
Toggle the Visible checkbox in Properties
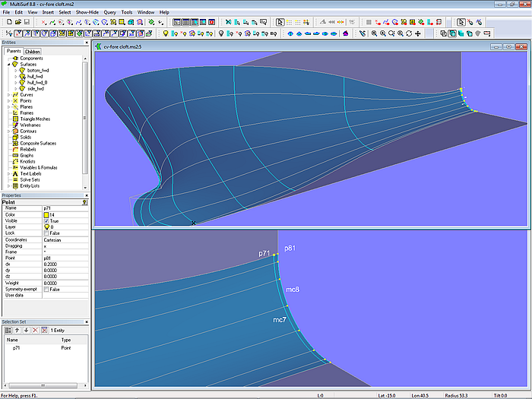(x=46, y=221)
